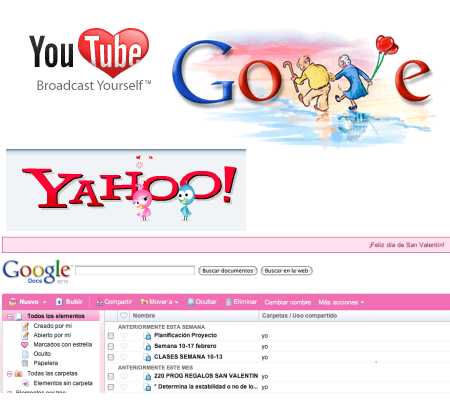Click the Creado por mí pencil icon

click(25, 326)
